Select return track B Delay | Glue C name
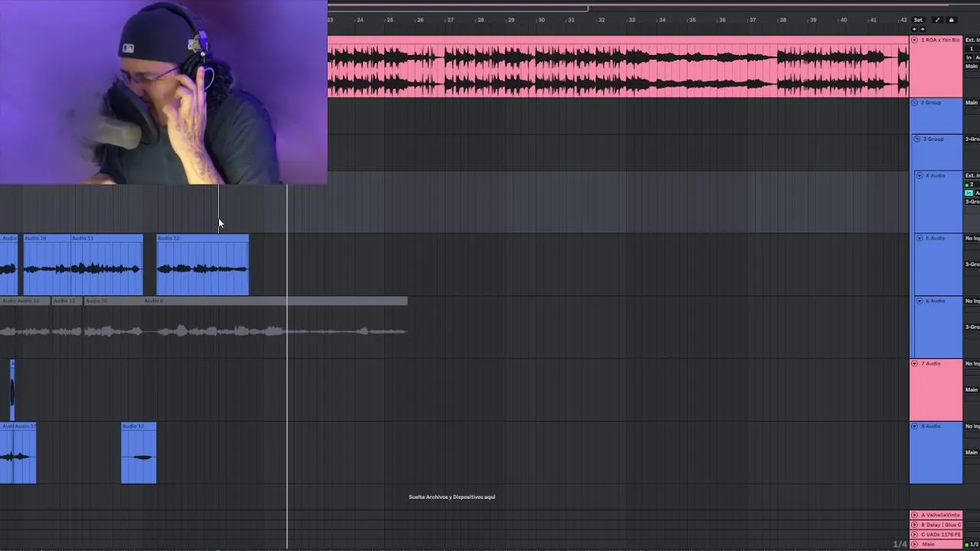The image size is (980, 551). pos(940,525)
